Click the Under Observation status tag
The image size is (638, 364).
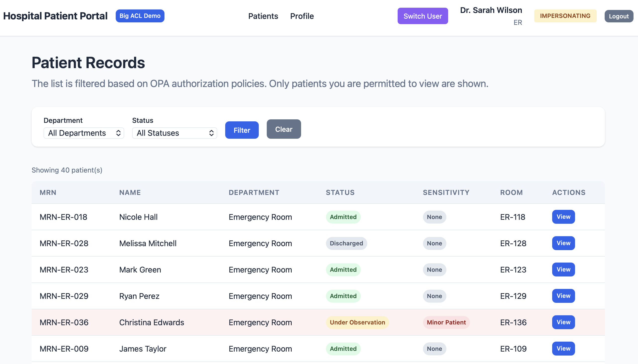[x=357, y=322]
